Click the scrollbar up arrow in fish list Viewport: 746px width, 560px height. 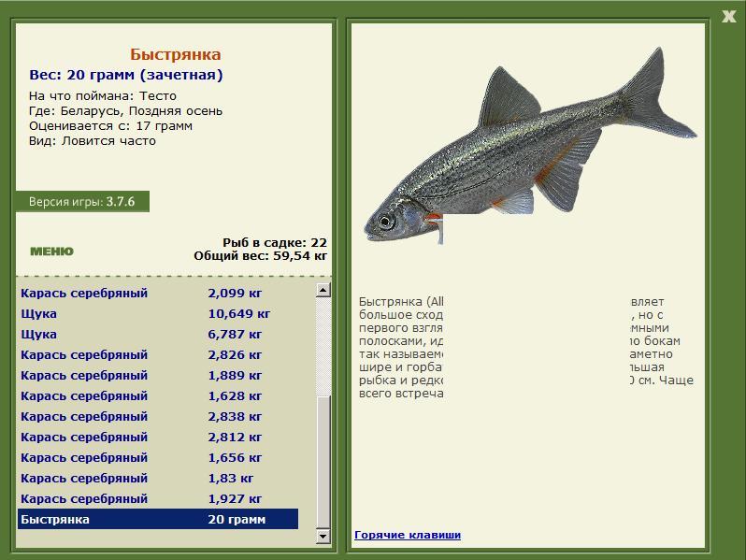(x=323, y=290)
